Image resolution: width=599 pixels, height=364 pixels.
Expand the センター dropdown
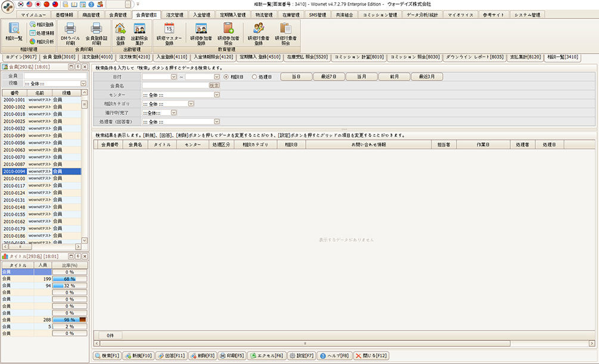click(x=216, y=95)
